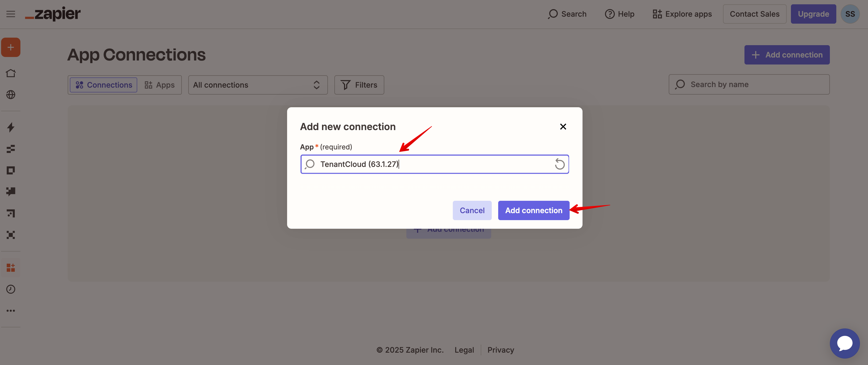
Task: Focus the Search by name field
Action: pos(749,85)
